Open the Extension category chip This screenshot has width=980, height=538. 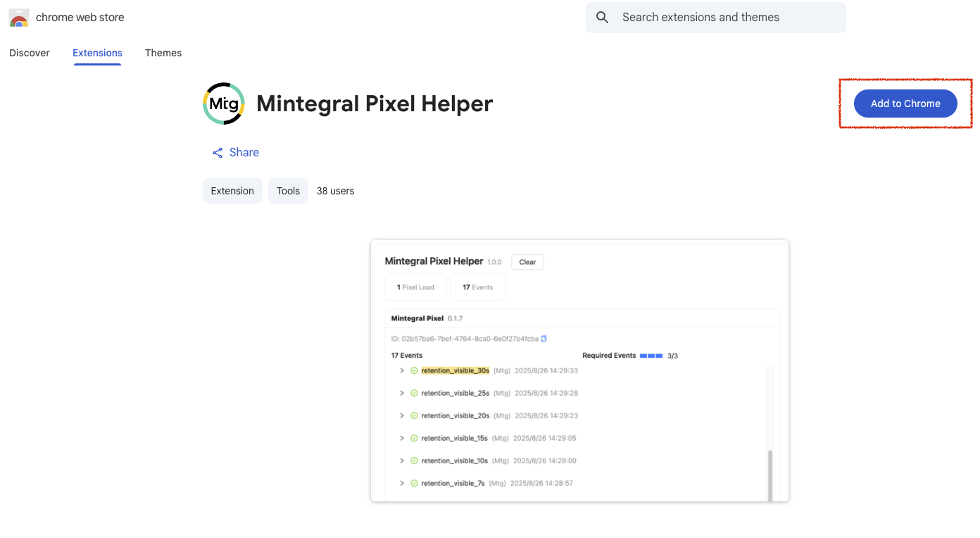tap(232, 191)
